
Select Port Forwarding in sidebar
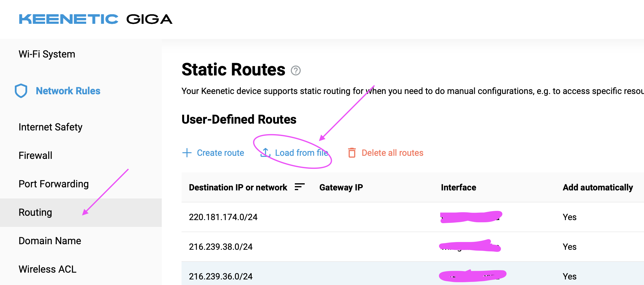[54, 184]
